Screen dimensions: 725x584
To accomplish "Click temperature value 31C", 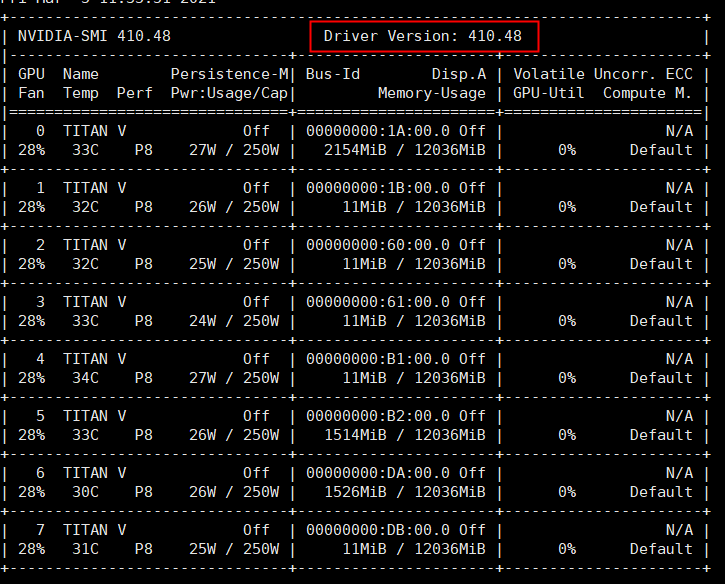I will 86,549.
